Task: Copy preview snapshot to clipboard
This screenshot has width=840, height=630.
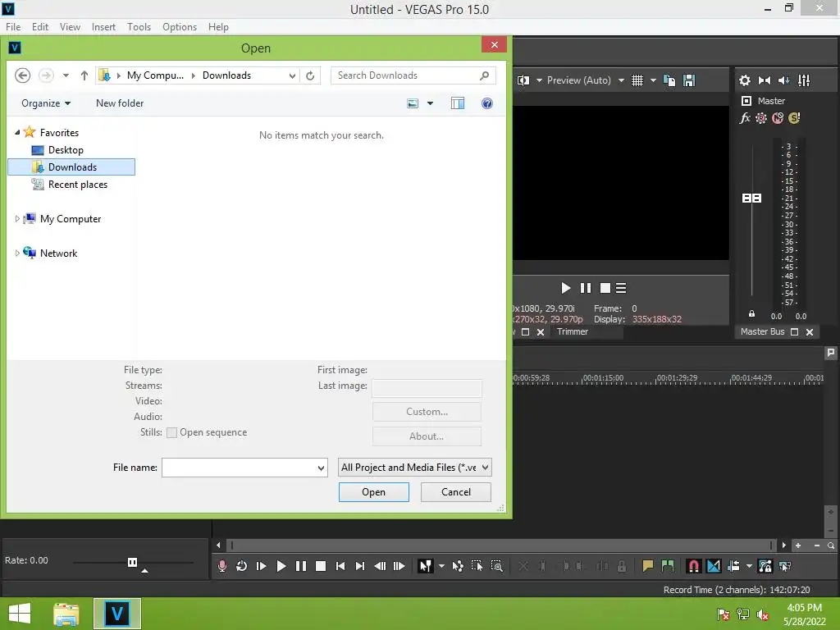Action: coord(669,80)
